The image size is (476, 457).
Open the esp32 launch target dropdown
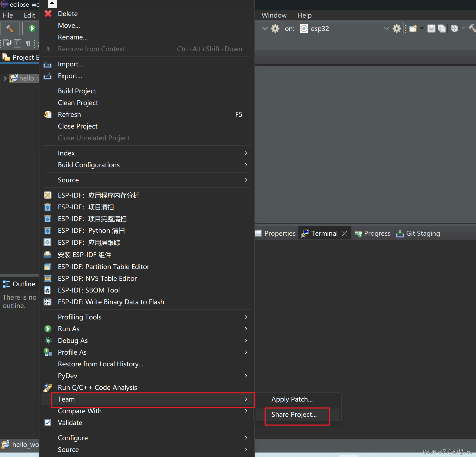point(386,28)
